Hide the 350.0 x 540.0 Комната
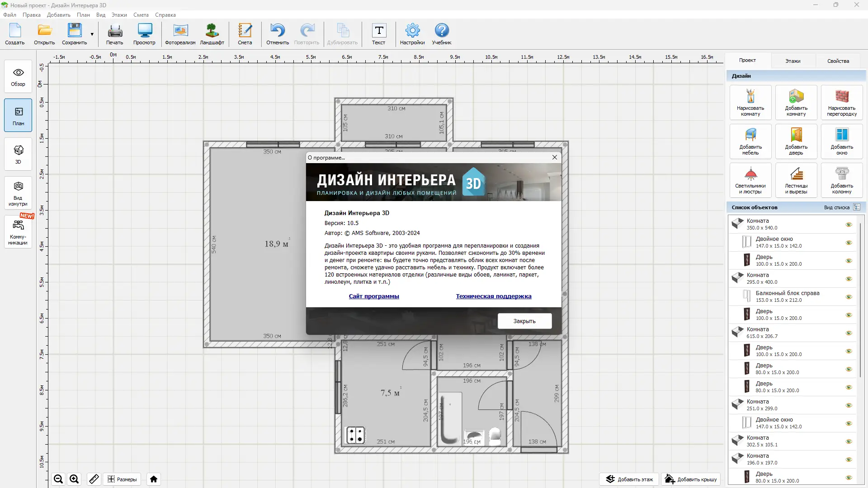 click(x=849, y=225)
